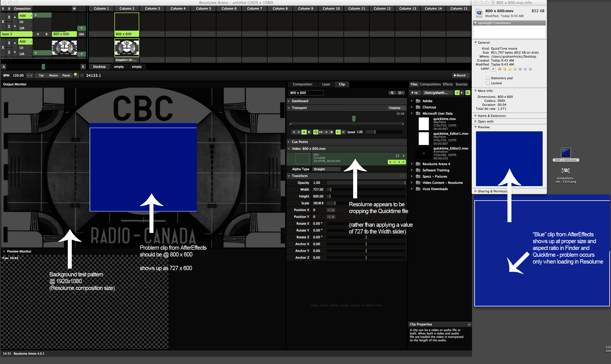Screen dimensions: 611x364
Task: Move layer 2 up with arrow
Action: tap(15, 17)
